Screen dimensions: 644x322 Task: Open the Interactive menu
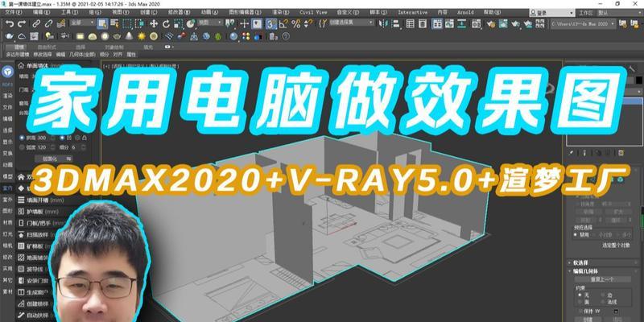(412, 12)
